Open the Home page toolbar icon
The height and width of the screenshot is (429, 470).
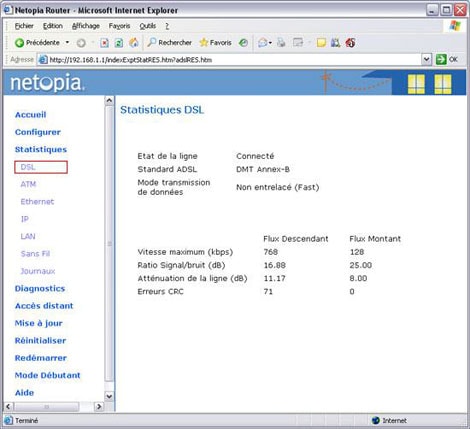point(134,42)
